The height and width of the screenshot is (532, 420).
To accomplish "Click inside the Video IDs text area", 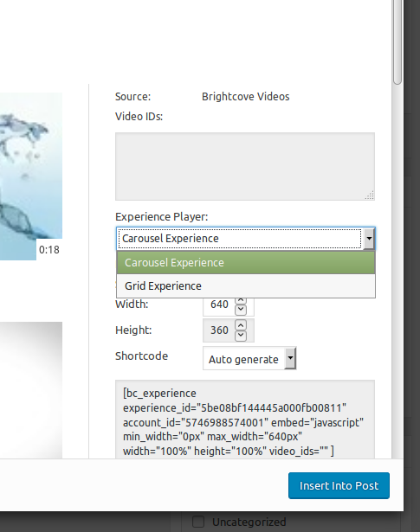I will click(245, 166).
